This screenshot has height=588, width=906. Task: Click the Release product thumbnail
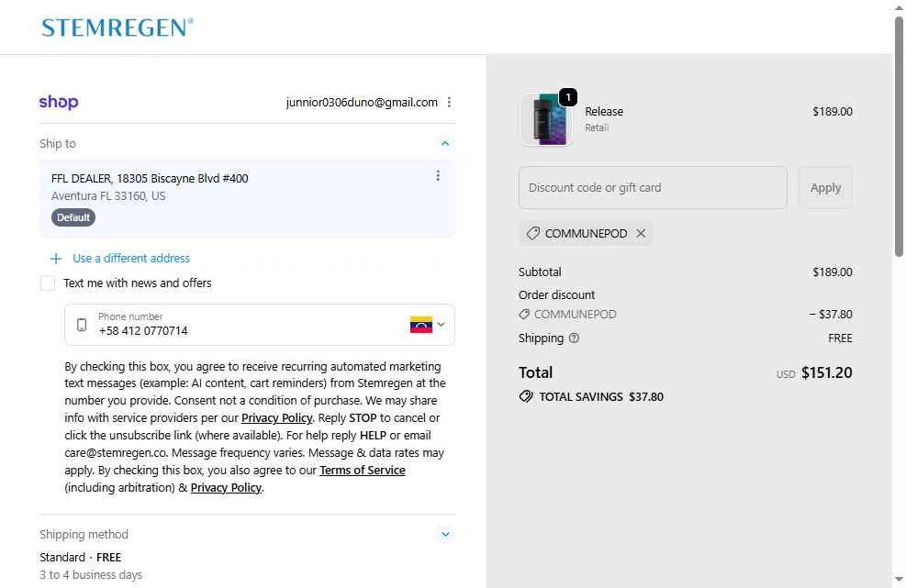point(545,120)
